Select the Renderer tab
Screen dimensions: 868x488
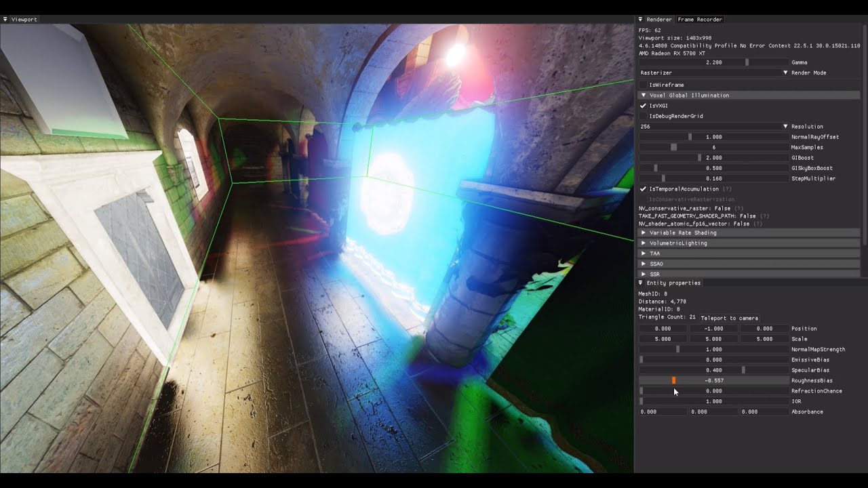click(659, 20)
